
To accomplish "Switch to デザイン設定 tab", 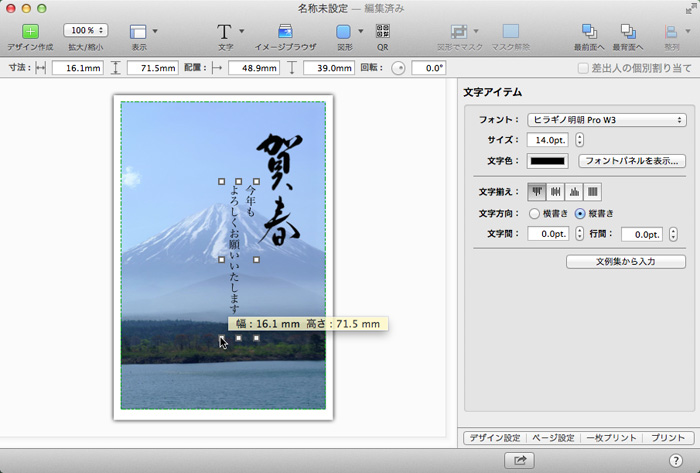I will point(495,438).
